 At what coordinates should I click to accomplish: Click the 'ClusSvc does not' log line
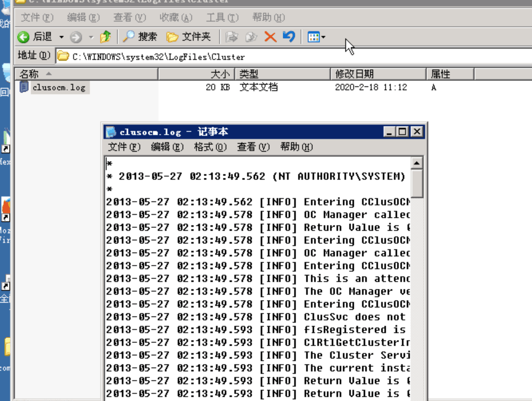(x=256, y=317)
